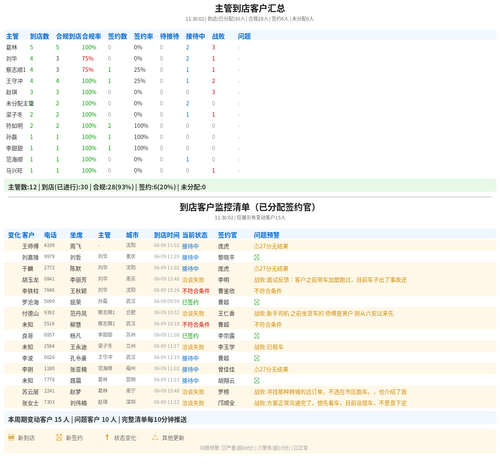This screenshot has height=470, width=500.
Task: Click the 新到店 legend icon
Action: pos(11,437)
